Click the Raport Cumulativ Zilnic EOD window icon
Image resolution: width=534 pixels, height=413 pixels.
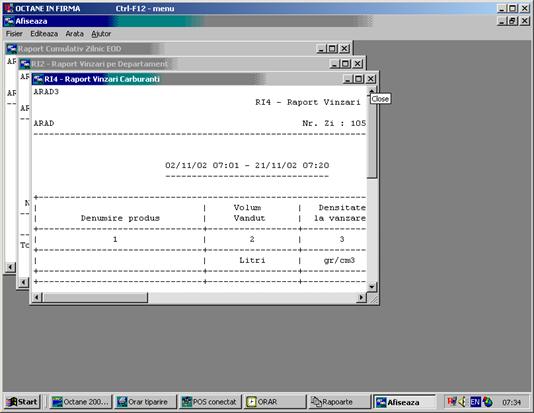tap(12, 49)
